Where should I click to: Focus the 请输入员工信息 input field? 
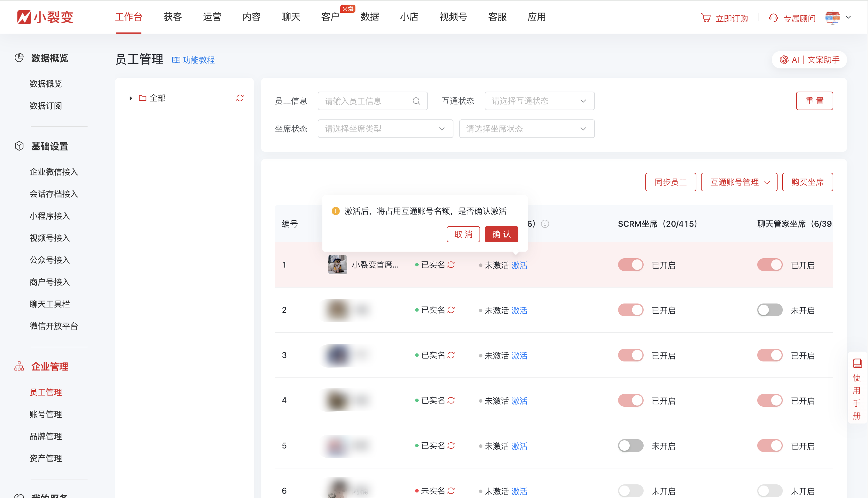[x=373, y=101]
